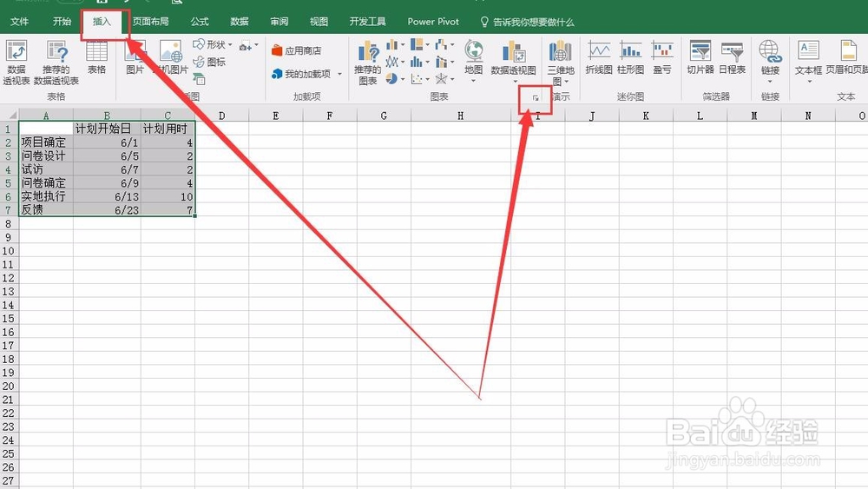Select cell with date 6/13
The height and width of the screenshot is (489, 868).
click(x=107, y=196)
